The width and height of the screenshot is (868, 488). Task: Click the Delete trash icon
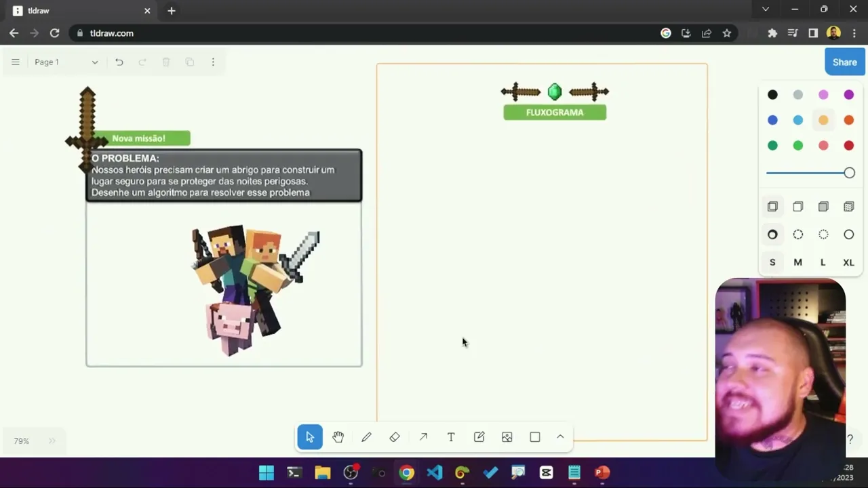[166, 62]
